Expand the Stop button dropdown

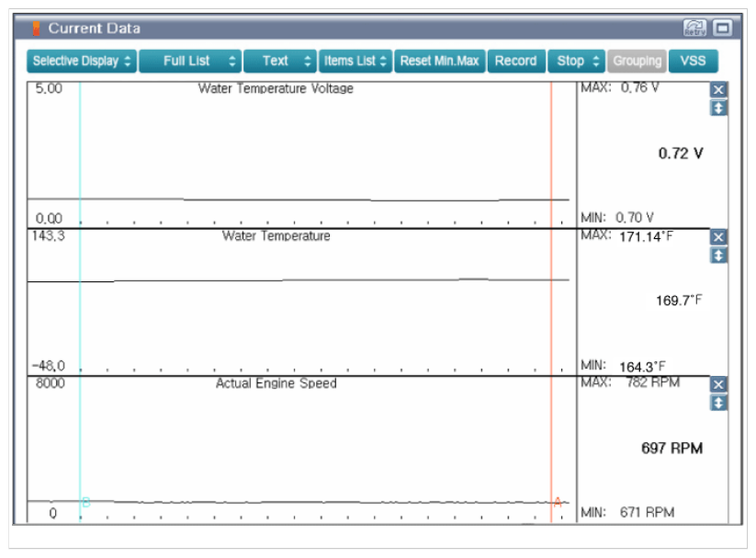pos(578,61)
